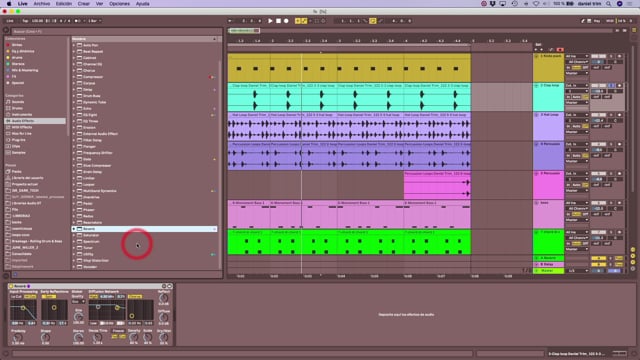The image size is (640, 360).
Task: Click the Key mapping mode button
Action: (597, 21)
